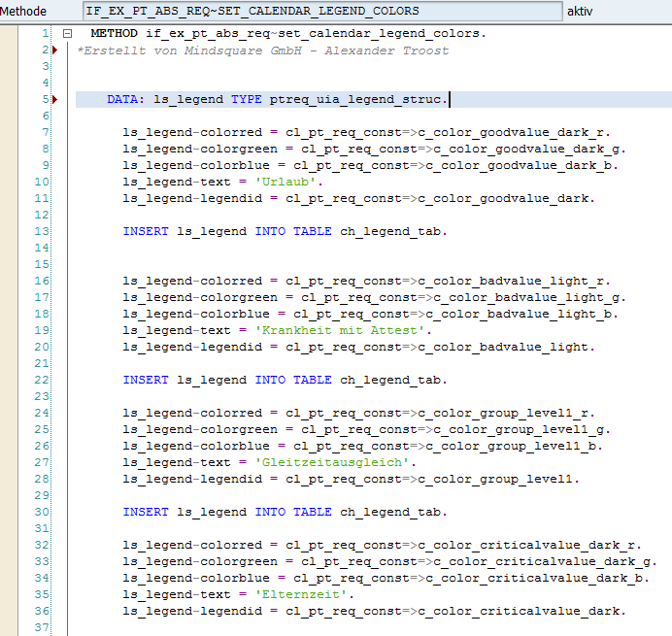Click INSERT keyword on line 22

[146, 380]
